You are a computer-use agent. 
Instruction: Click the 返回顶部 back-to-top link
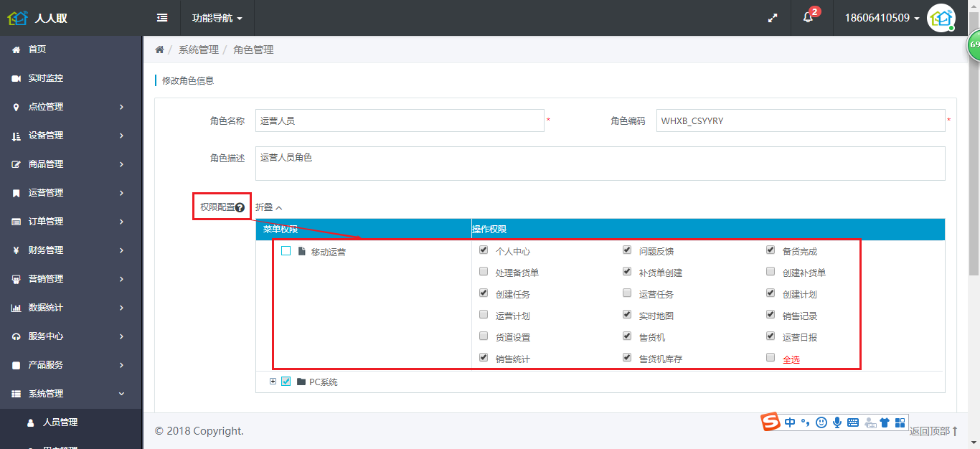coord(934,431)
